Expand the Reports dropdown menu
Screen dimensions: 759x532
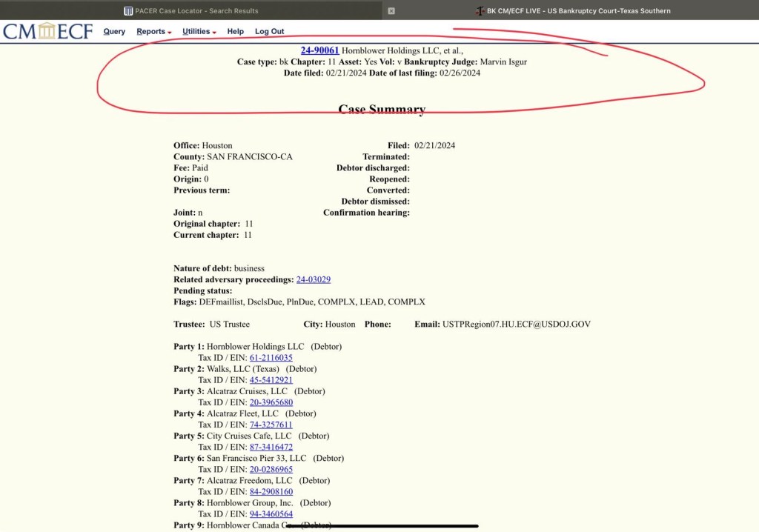tap(153, 32)
